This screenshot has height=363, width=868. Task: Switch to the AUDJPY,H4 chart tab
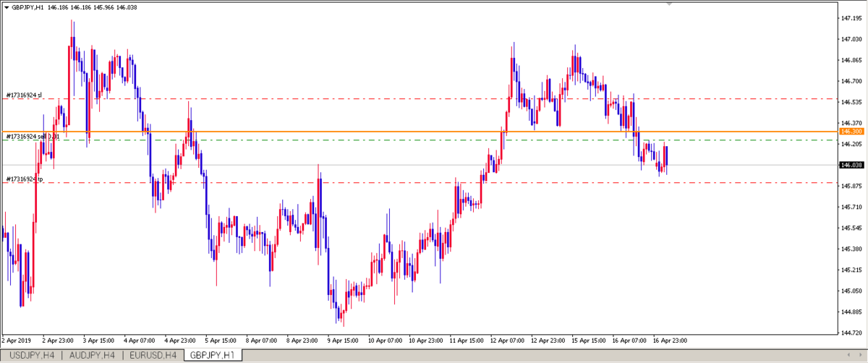pyautogui.click(x=91, y=355)
